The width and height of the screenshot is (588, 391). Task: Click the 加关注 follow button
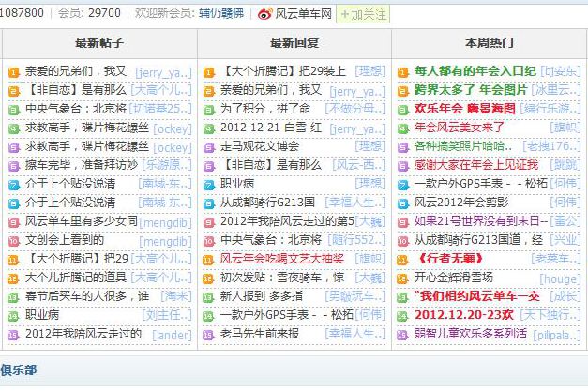click(x=363, y=14)
